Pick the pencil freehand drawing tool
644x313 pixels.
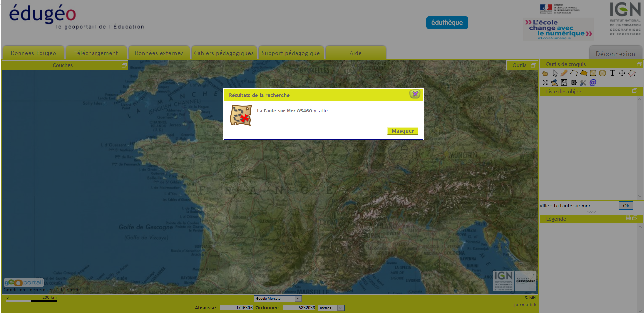(564, 73)
